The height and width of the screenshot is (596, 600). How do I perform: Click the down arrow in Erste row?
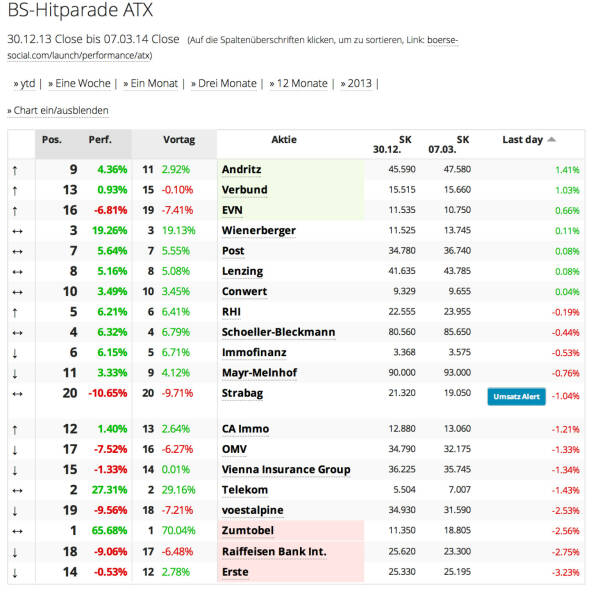17,572
